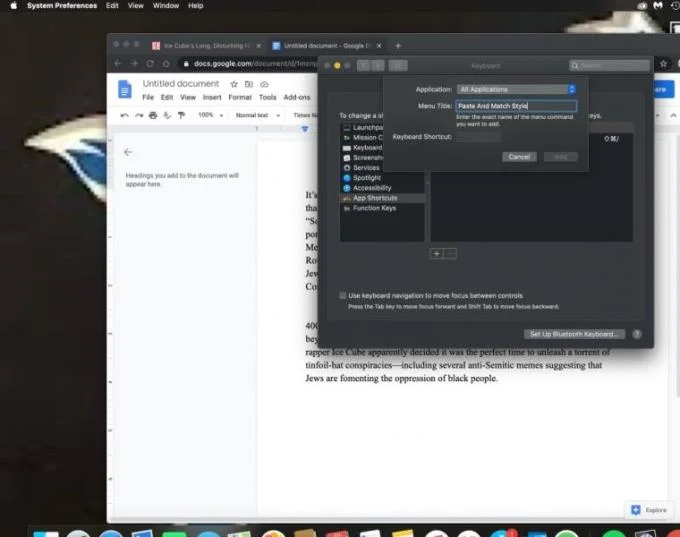The image size is (680, 537).
Task: Open the Times New Roman font dropdown
Action: pyautogui.click(x=305, y=115)
